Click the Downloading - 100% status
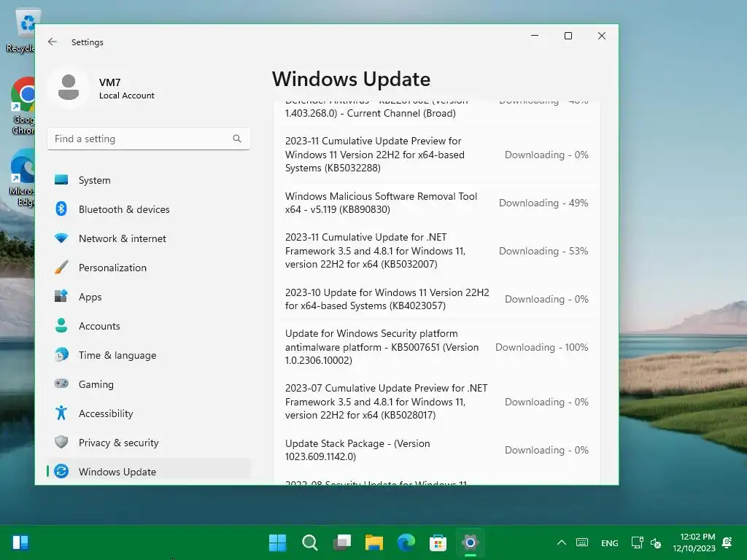Screen dimensions: 747x560 tap(542, 347)
